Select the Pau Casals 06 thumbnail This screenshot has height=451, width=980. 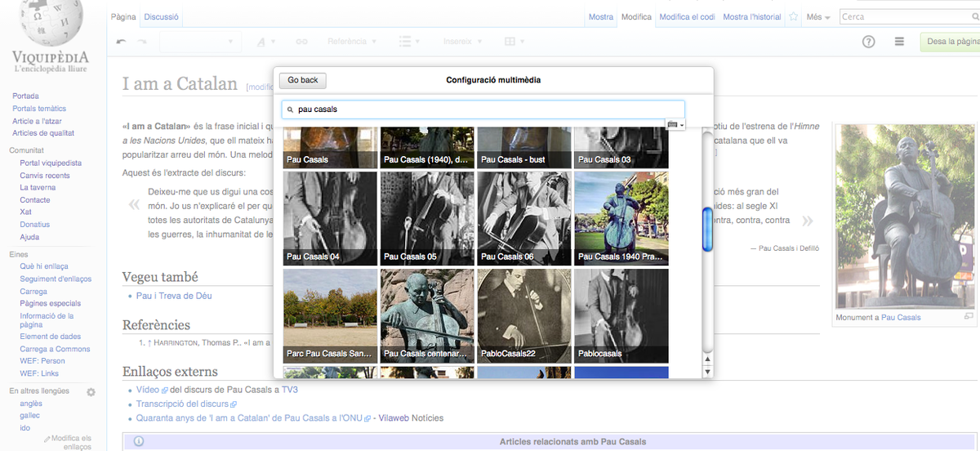(x=524, y=218)
